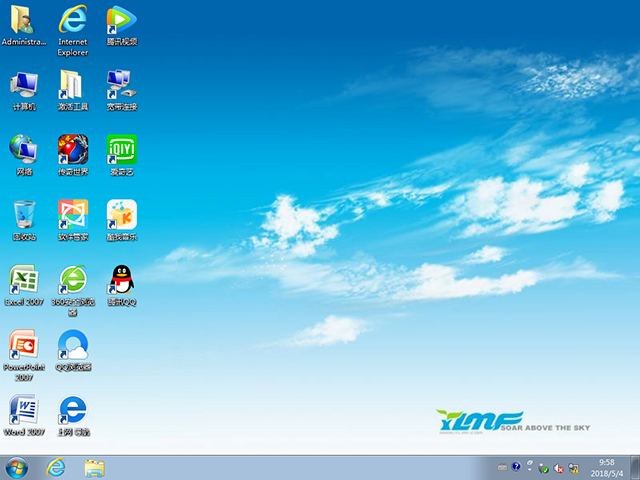Open the QQ Browser cloud icon

click(x=72, y=346)
